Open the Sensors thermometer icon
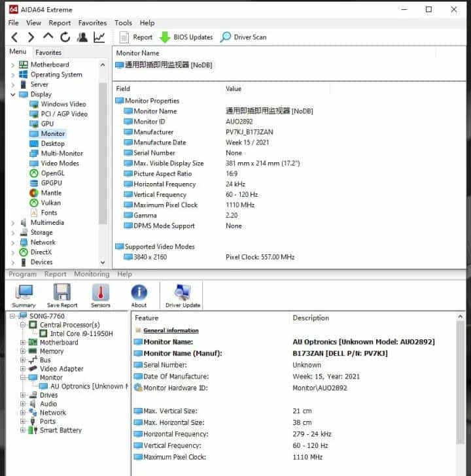This screenshot has height=476, width=471. coord(101,296)
